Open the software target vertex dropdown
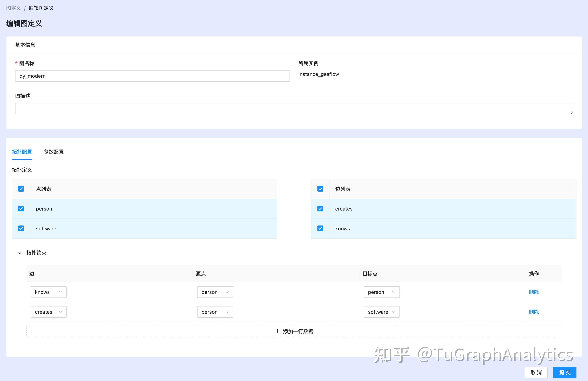 (x=381, y=312)
